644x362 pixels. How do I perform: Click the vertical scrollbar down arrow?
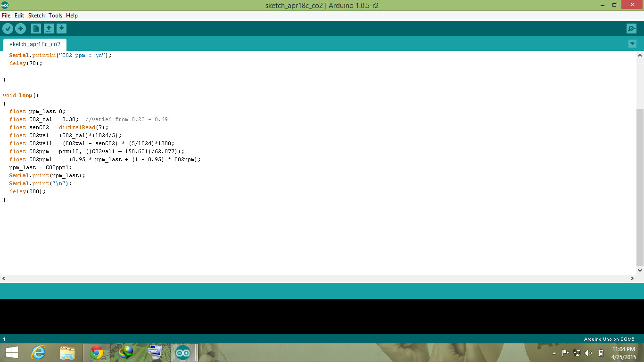640,271
